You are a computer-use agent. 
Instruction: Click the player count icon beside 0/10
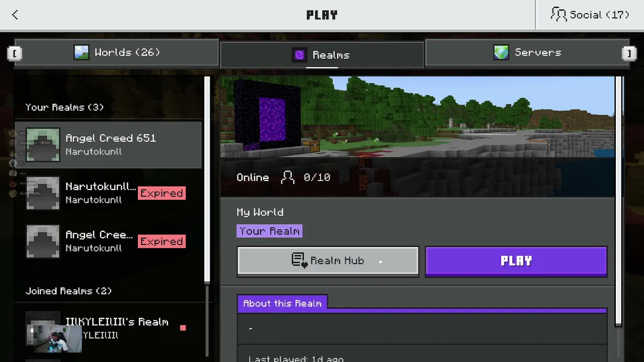(288, 177)
